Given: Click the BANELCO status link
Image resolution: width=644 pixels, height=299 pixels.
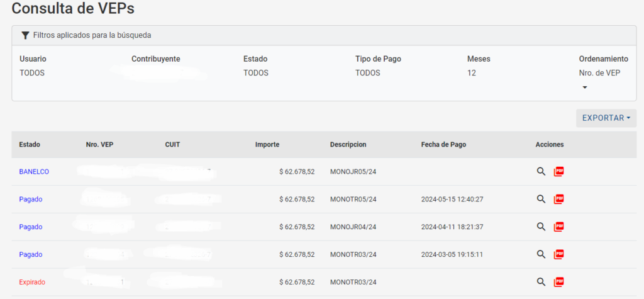Looking at the screenshot, I should (34, 172).
